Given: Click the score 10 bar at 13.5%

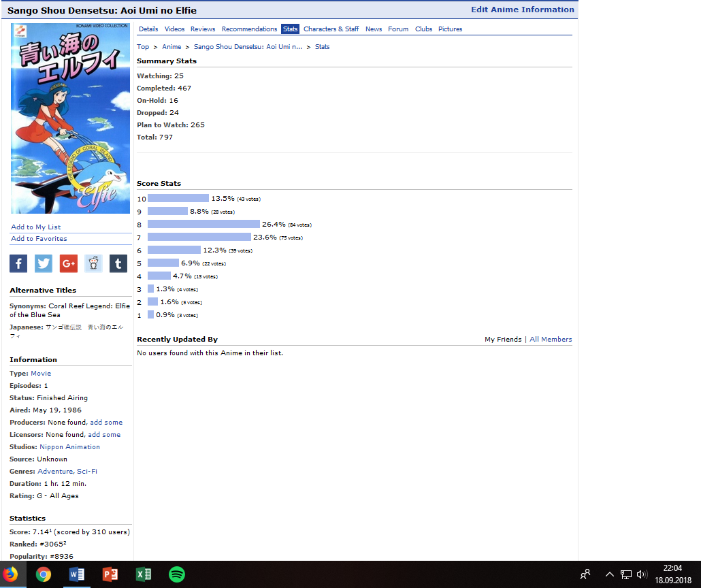Looking at the screenshot, I should [178, 198].
